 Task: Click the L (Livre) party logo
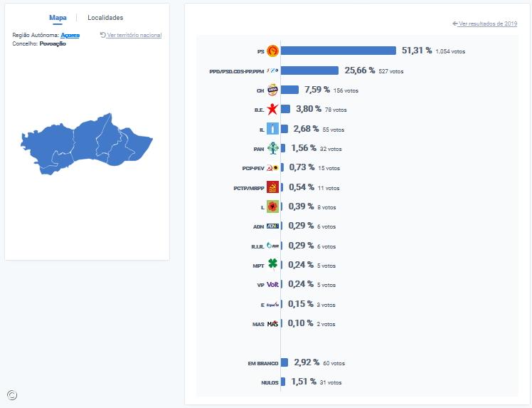click(x=272, y=206)
